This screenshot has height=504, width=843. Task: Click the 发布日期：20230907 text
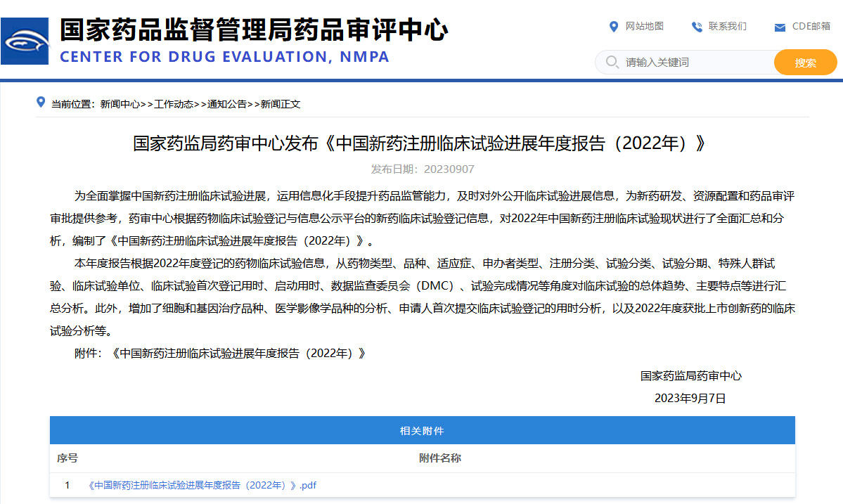423,169
